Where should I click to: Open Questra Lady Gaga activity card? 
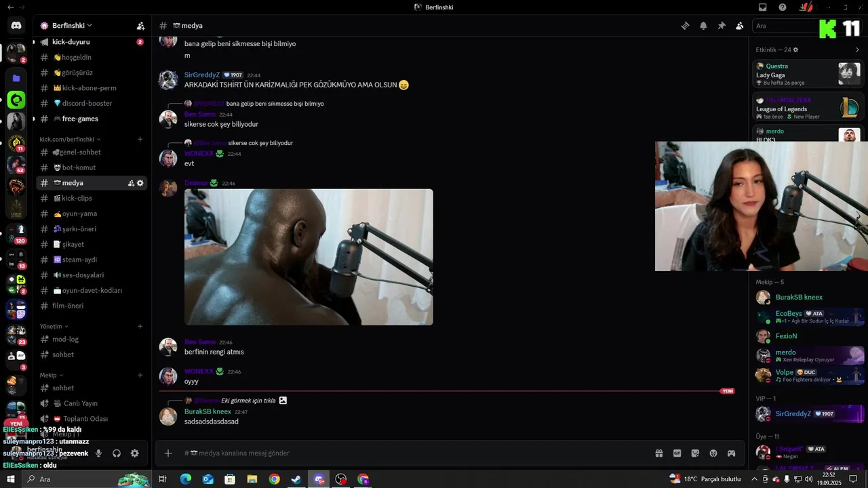(807, 74)
